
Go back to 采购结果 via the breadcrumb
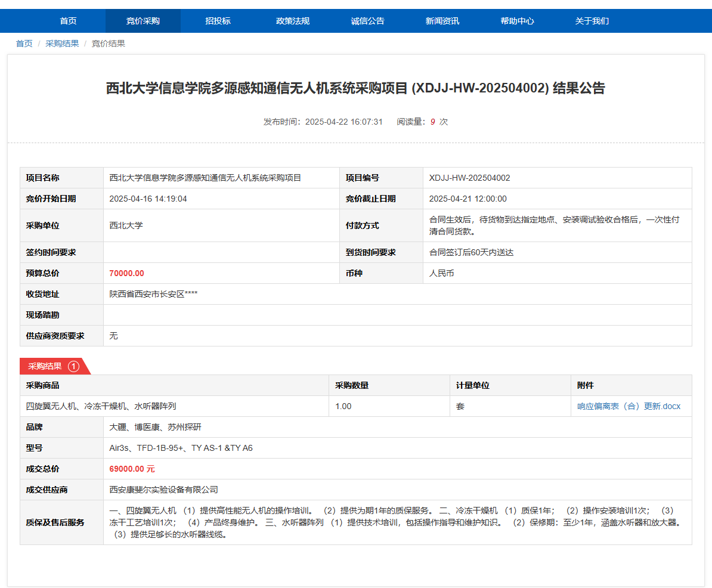click(62, 44)
